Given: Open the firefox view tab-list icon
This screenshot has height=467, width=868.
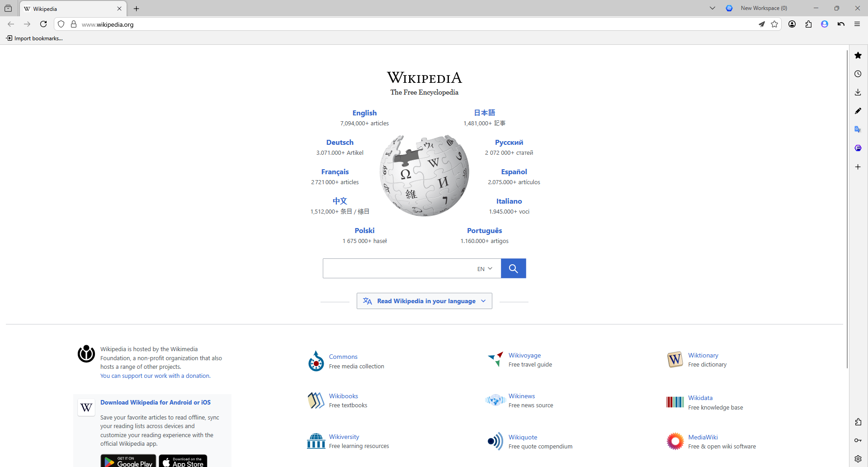Looking at the screenshot, I should [8, 8].
